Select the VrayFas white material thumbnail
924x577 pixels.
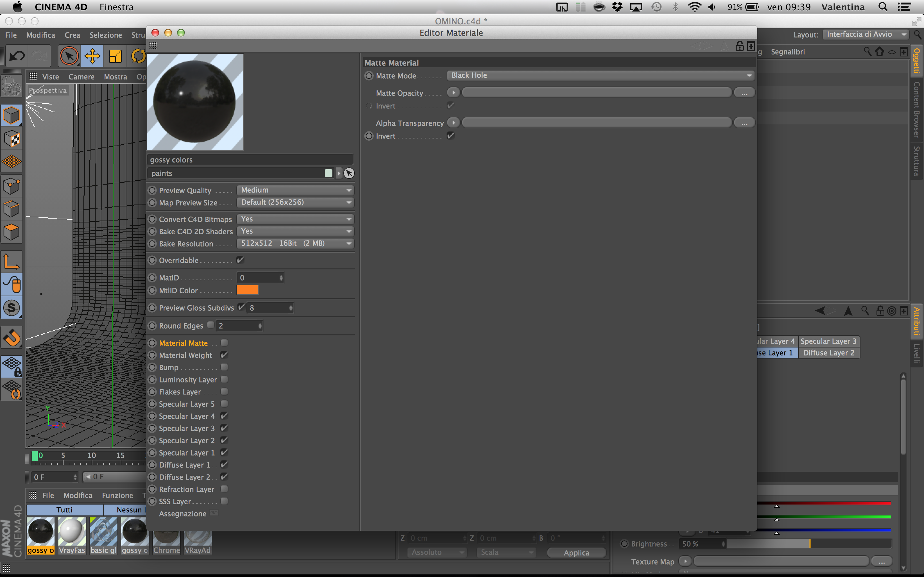(x=72, y=531)
